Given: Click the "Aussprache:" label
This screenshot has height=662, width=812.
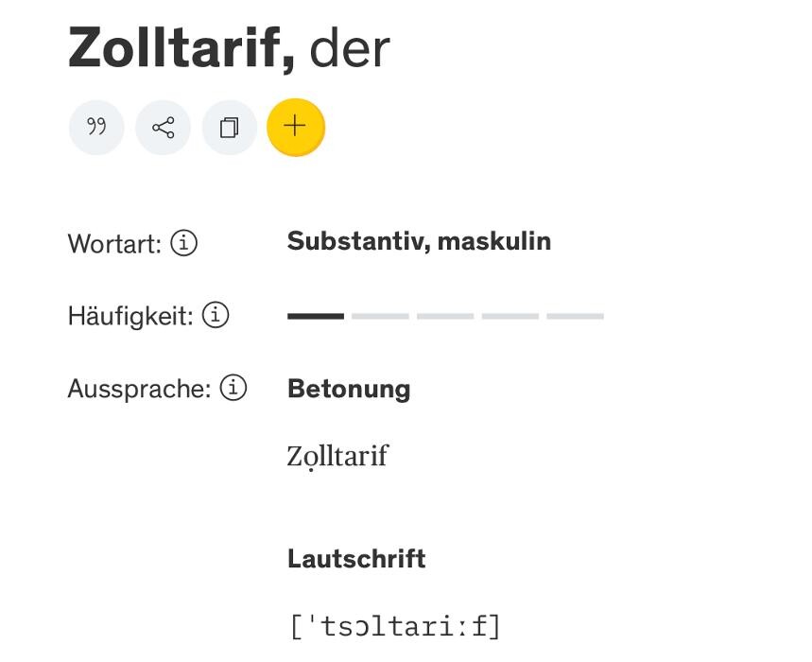Looking at the screenshot, I should (138, 389).
